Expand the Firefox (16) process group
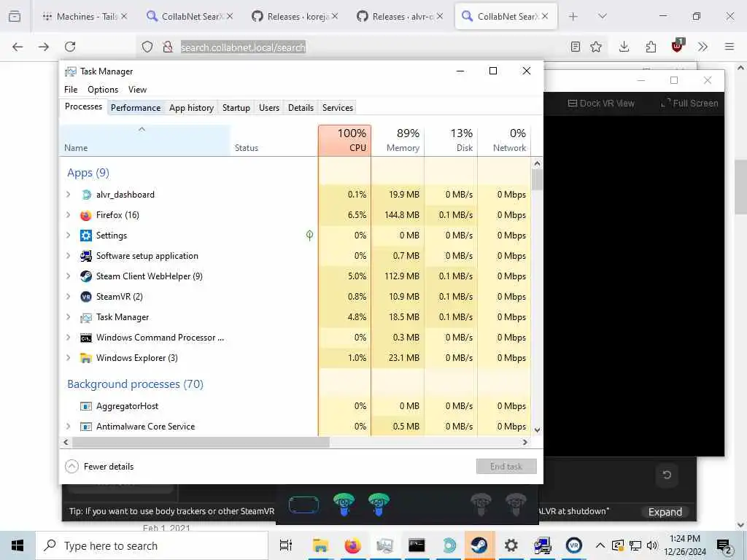 (x=68, y=215)
